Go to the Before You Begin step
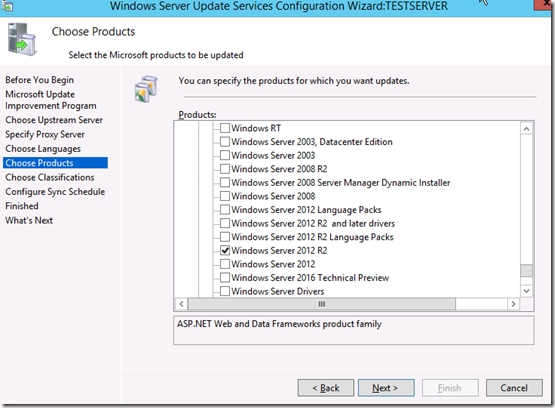Screen dimensions: 555x408 (x=40, y=80)
